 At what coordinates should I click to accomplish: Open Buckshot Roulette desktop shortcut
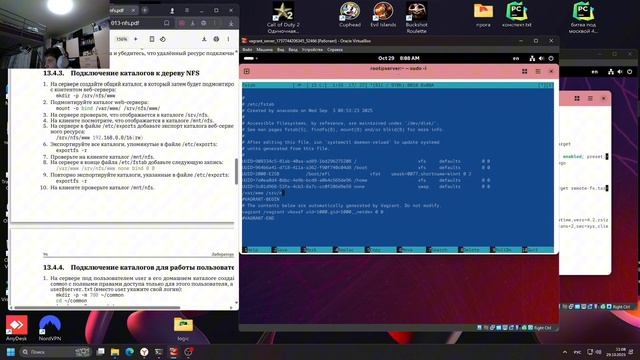tap(416, 17)
